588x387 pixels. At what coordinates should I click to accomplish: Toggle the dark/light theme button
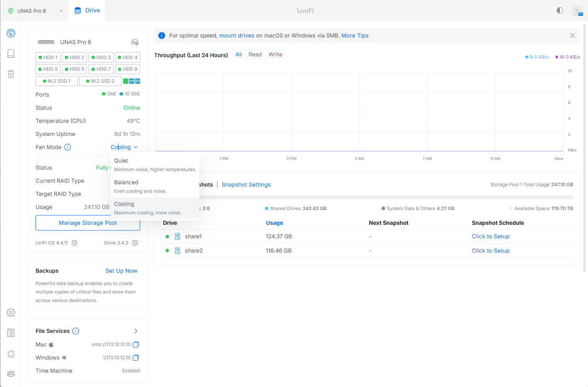[x=559, y=10]
